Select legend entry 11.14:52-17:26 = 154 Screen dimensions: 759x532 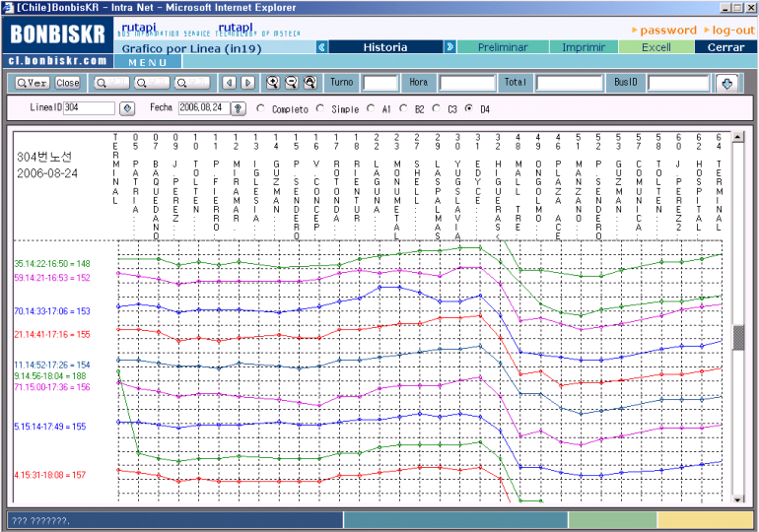pos(52,366)
